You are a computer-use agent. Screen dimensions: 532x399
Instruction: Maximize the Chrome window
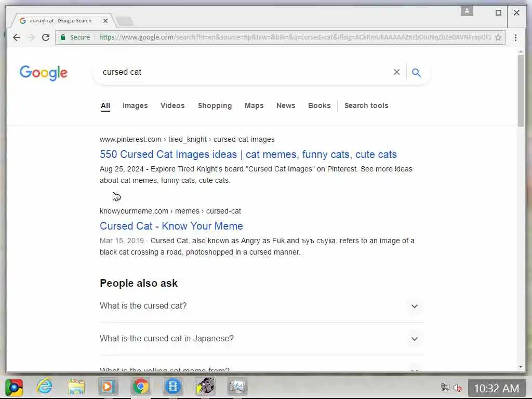click(498, 12)
